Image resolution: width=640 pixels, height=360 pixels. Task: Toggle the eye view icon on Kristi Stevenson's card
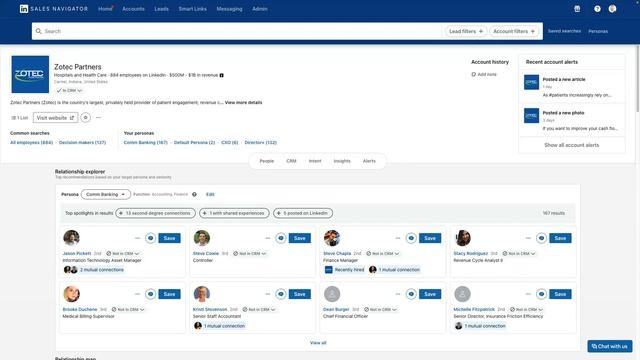click(x=281, y=294)
